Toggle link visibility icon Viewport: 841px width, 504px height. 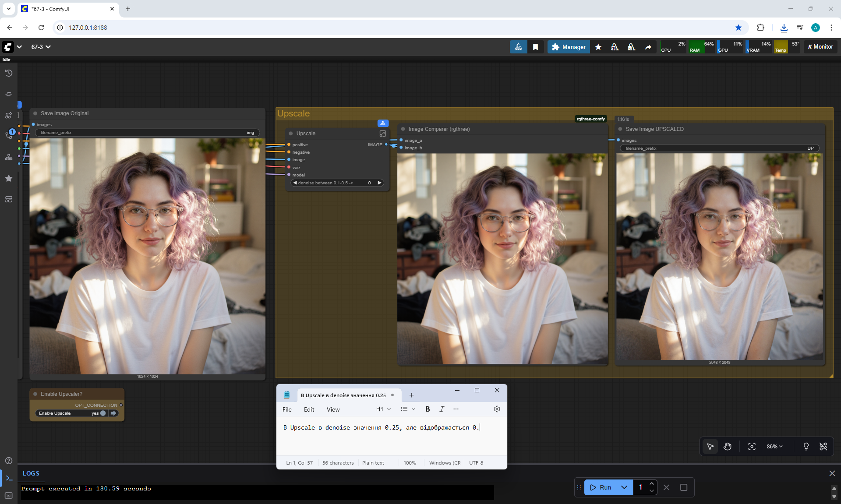coord(823,446)
